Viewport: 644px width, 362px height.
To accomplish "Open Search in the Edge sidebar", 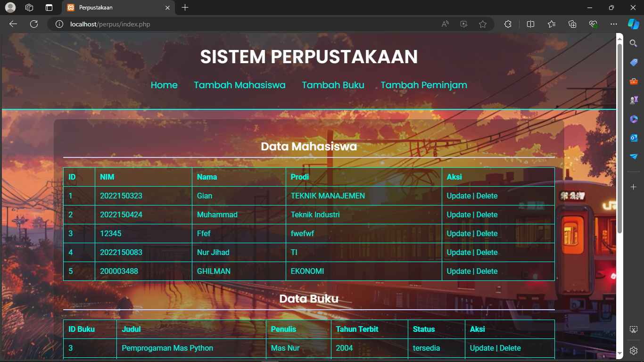I will click(634, 43).
